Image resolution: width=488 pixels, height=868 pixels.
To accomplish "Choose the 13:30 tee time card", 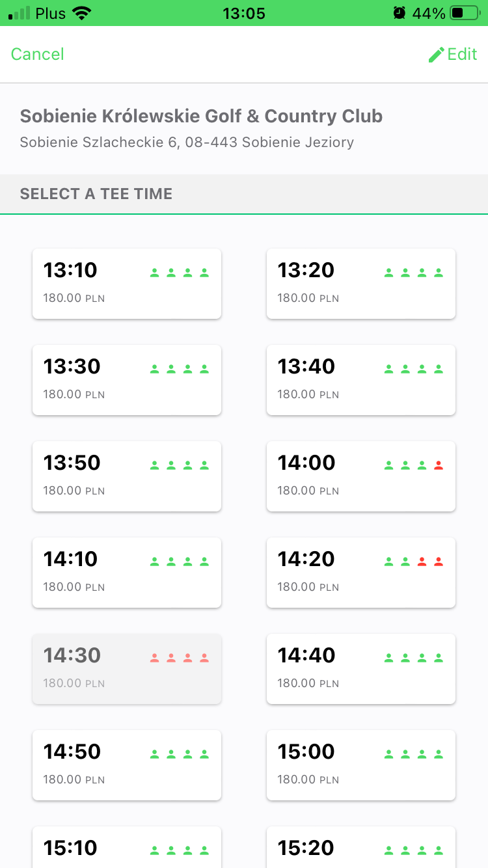I will click(126, 380).
